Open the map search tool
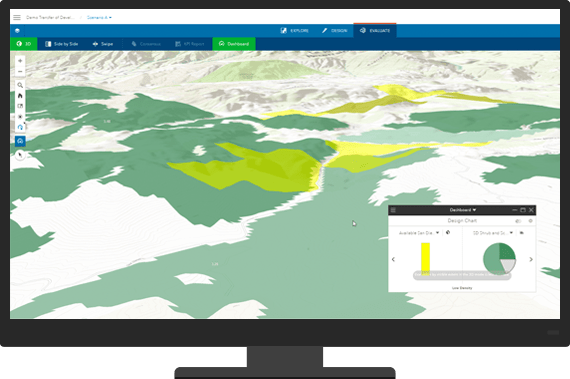The image size is (570, 379). point(20,85)
